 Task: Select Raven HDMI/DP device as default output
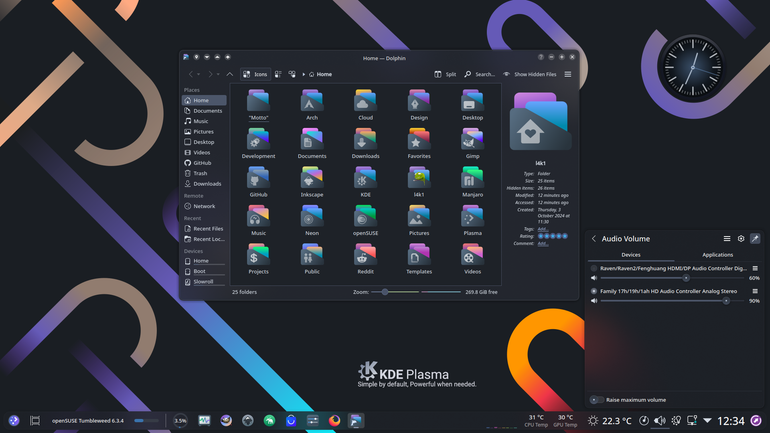point(594,269)
